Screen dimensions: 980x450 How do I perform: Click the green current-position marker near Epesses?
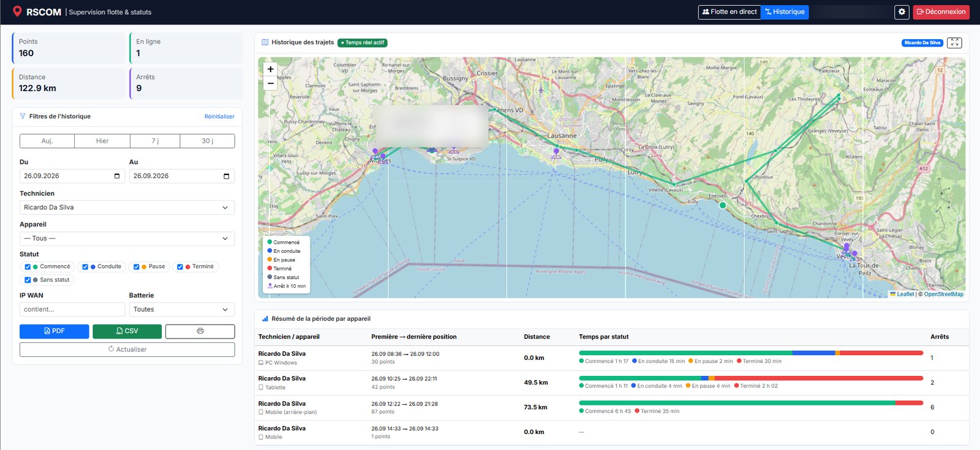[723, 206]
